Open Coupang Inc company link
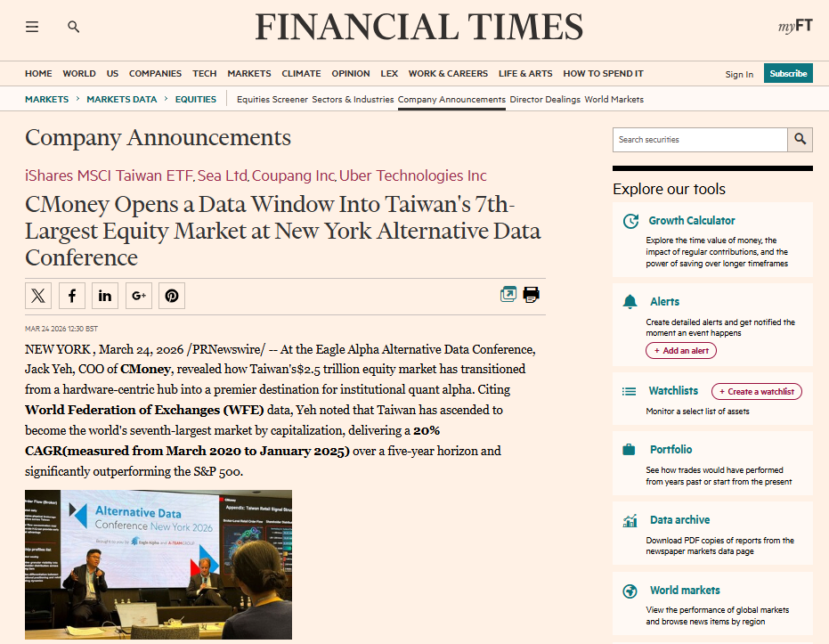Image resolution: width=829 pixels, height=644 pixels. pos(294,175)
